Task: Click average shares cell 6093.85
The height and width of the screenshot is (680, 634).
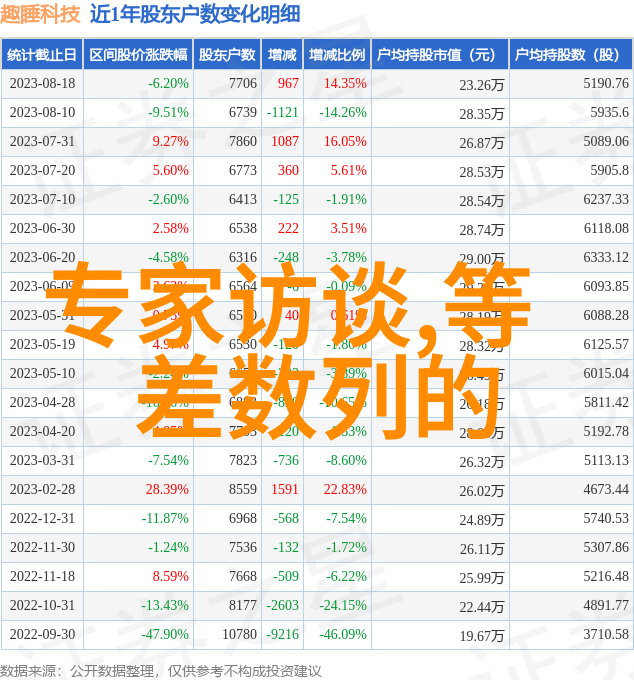Action: click(606, 287)
